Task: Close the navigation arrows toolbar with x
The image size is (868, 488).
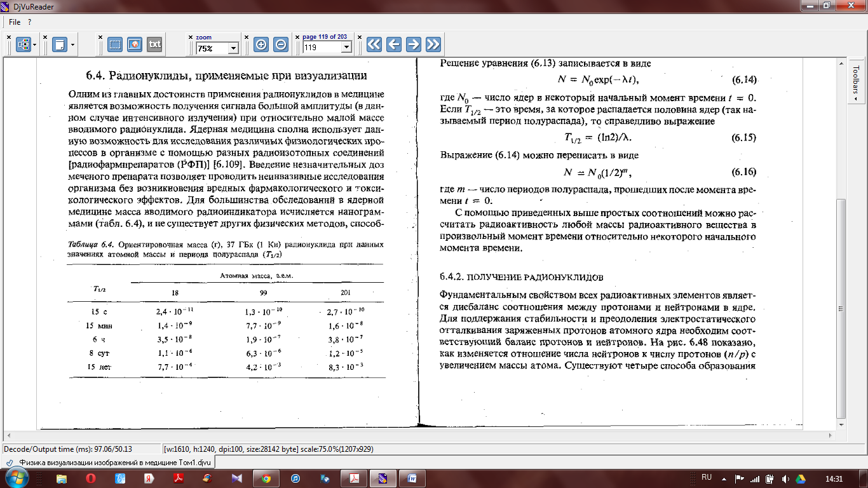Action: point(360,37)
